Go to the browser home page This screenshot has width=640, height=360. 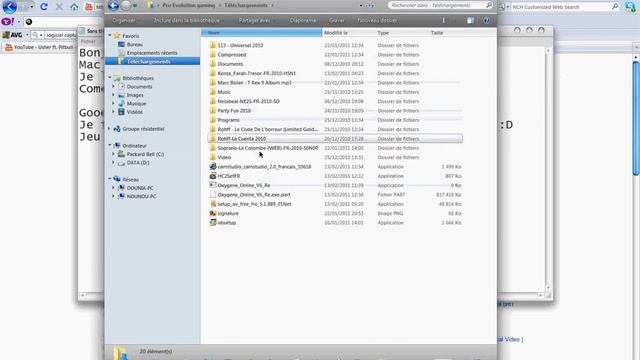74,7
